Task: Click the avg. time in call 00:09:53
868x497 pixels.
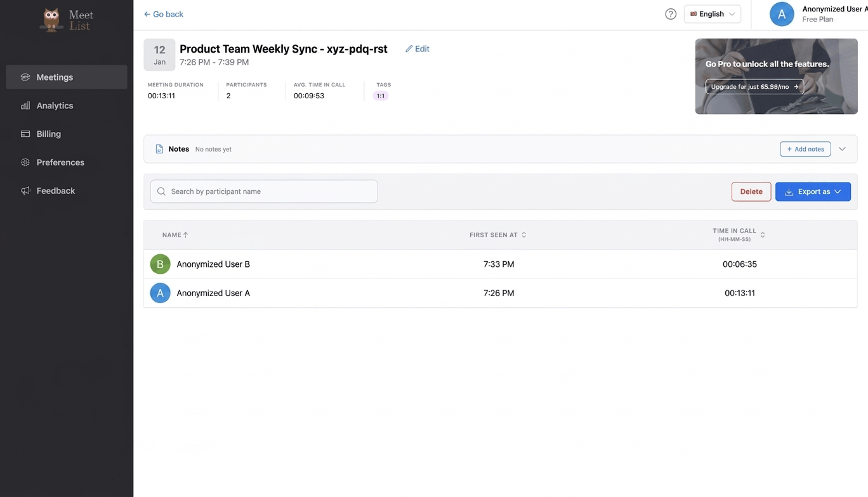Action: click(x=309, y=96)
